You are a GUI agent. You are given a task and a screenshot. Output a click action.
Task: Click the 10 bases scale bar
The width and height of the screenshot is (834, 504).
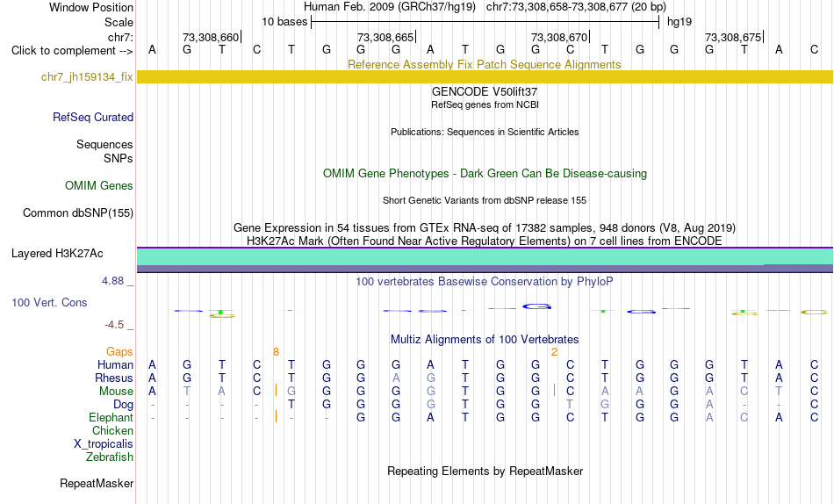coord(485,22)
